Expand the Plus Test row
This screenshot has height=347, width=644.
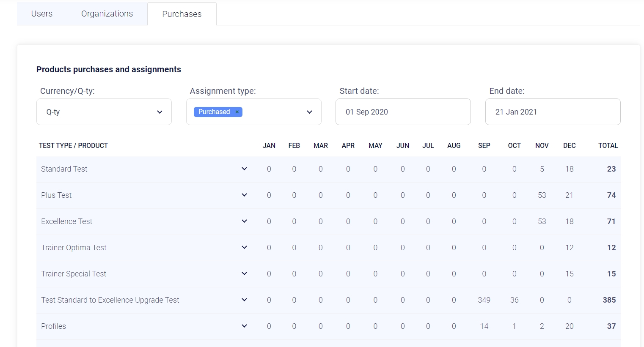tap(244, 195)
